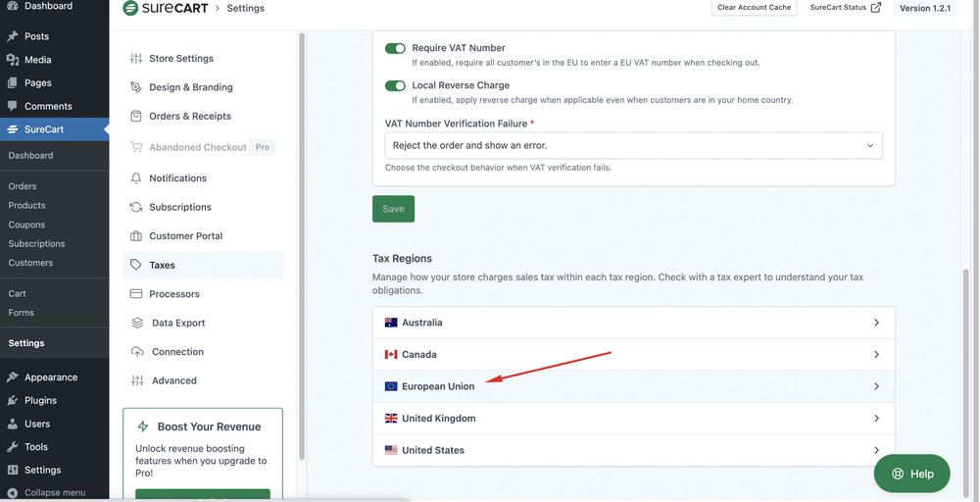
Task: Click the Orders & Receipts bag icon
Action: point(136,116)
